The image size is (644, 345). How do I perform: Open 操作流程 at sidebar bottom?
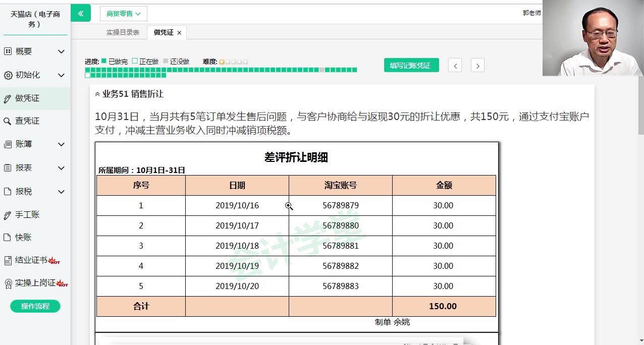coord(35,306)
